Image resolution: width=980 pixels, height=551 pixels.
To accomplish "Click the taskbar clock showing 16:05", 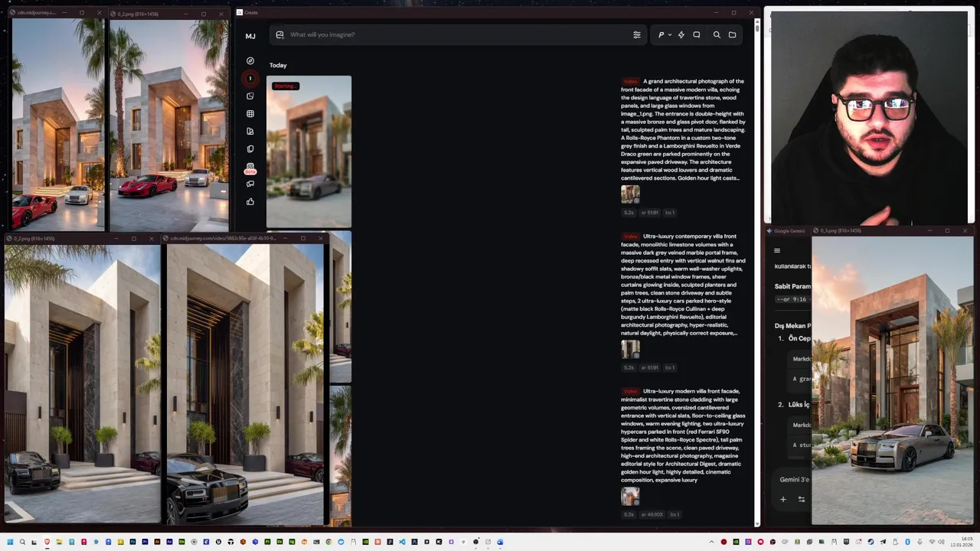I will [x=962, y=542].
